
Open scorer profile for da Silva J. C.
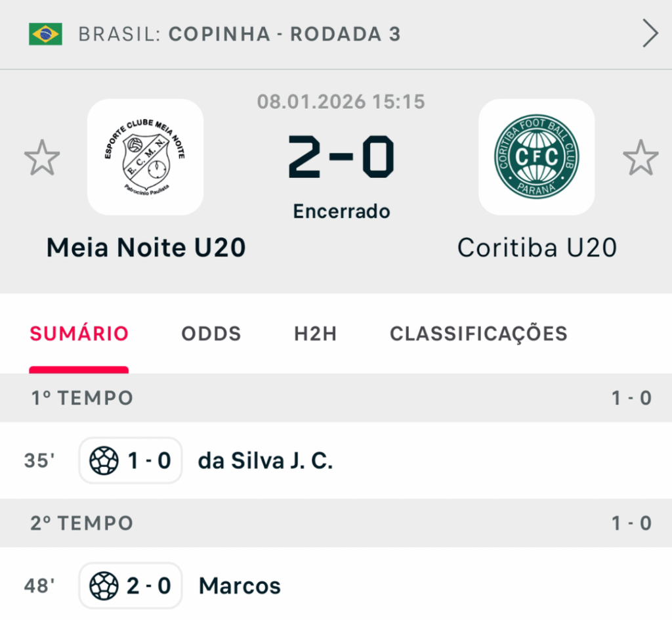265,461
